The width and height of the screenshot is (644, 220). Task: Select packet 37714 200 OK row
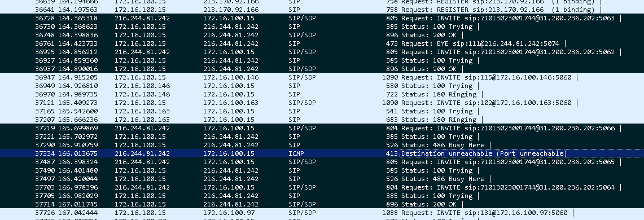[x=322, y=204]
